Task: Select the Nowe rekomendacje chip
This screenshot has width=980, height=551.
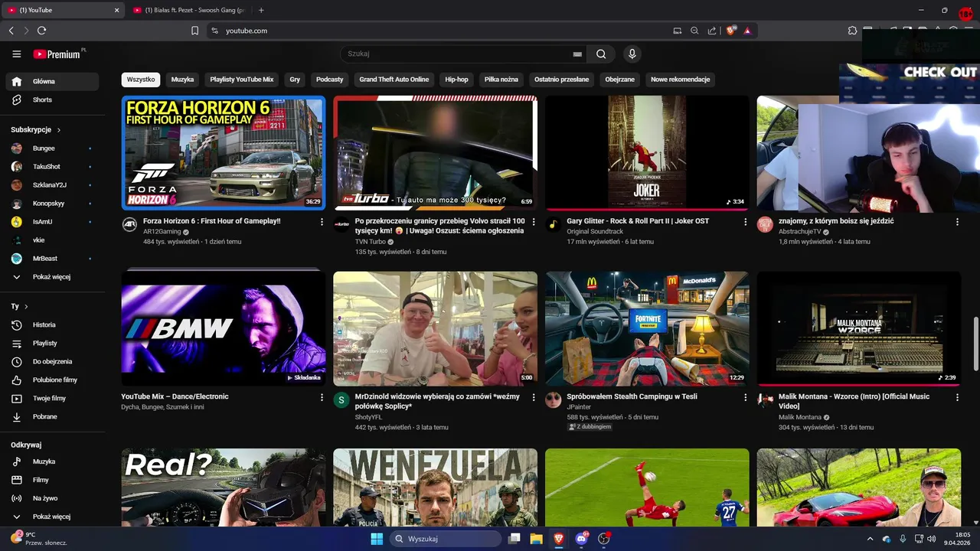Action: [x=681, y=80]
